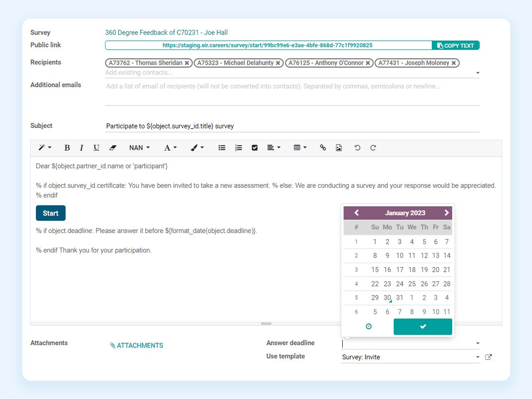Click the public survey link URL

tap(267, 45)
